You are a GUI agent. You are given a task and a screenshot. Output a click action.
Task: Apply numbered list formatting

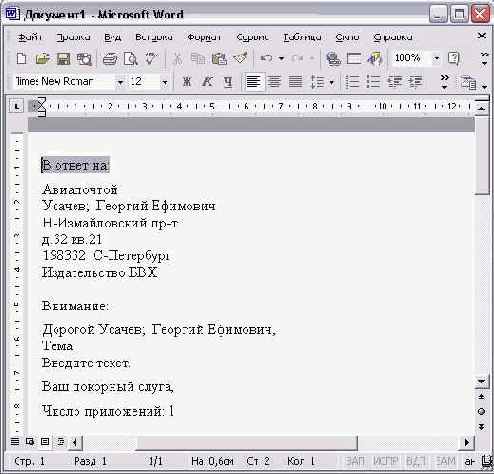352,82
